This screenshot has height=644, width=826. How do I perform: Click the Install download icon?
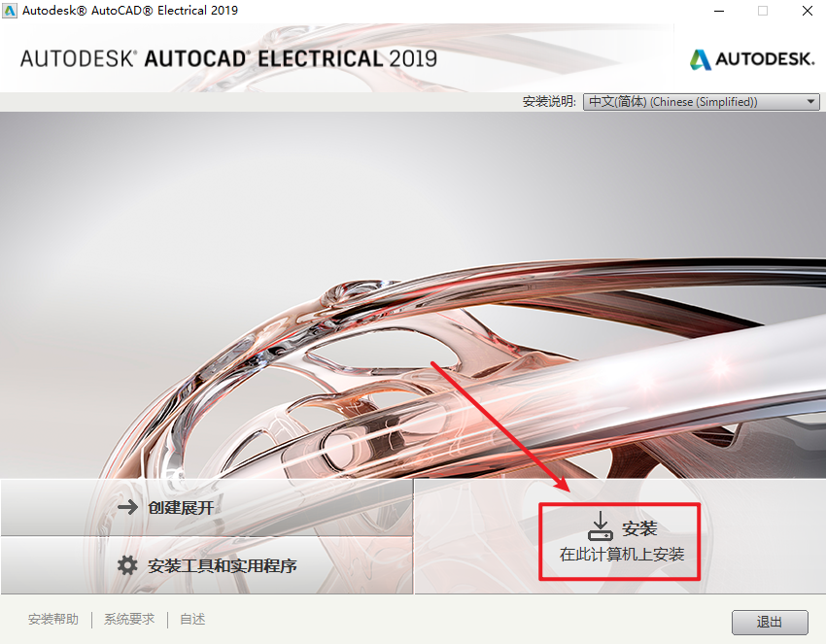click(600, 526)
